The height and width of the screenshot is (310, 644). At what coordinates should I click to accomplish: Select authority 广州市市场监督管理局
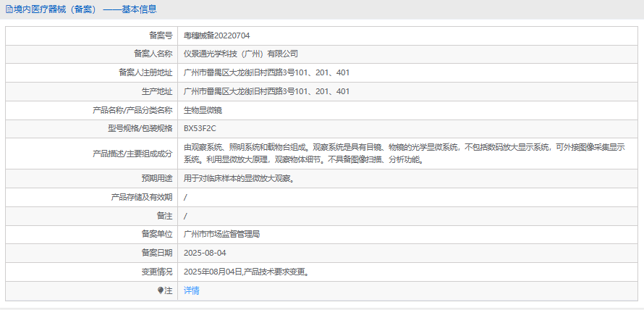point(222,235)
